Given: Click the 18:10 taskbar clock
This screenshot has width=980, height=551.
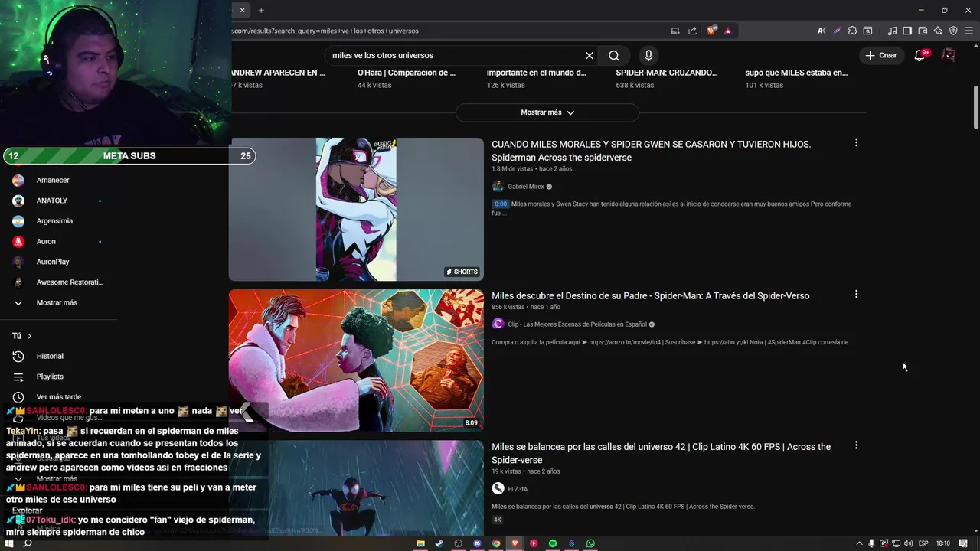Looking at the screenshot, I should [x=942, y=543].
